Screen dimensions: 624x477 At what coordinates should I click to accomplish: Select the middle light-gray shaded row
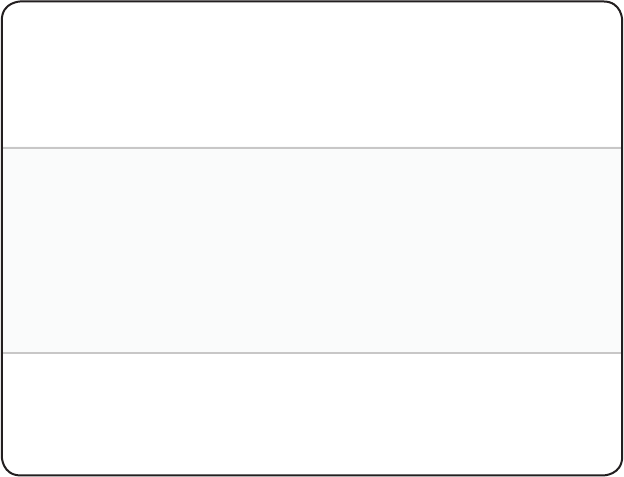pos(312,250)
